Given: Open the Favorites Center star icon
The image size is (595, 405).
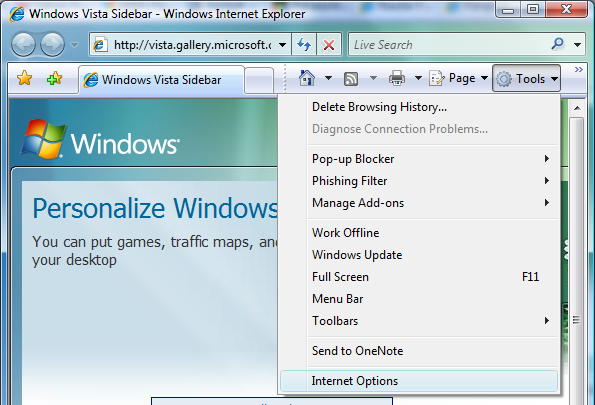Looking at the screenshot, I should (x=24, y=79).
